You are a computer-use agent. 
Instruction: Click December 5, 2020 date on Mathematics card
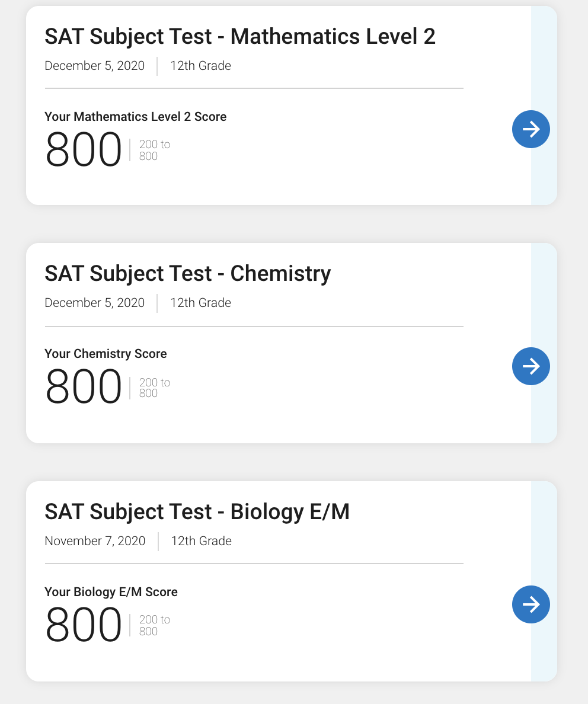coord(94,66)
